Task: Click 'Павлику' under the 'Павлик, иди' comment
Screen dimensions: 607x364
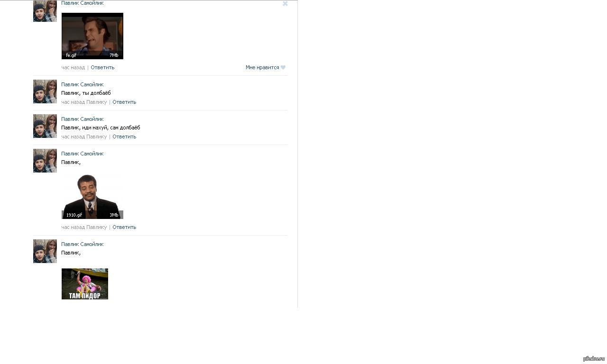Action: pyautogui.click(x=97, y=136)
